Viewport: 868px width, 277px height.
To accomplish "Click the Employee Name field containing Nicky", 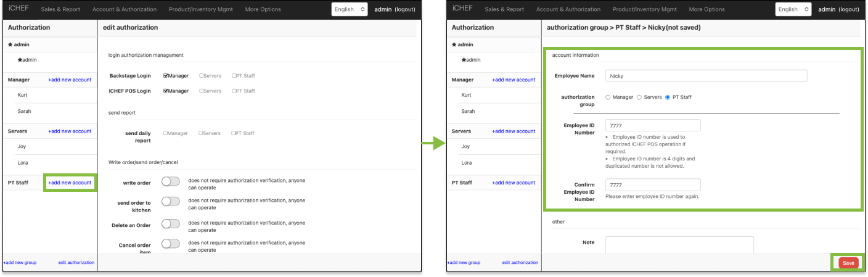I will [x=706, y=76].
